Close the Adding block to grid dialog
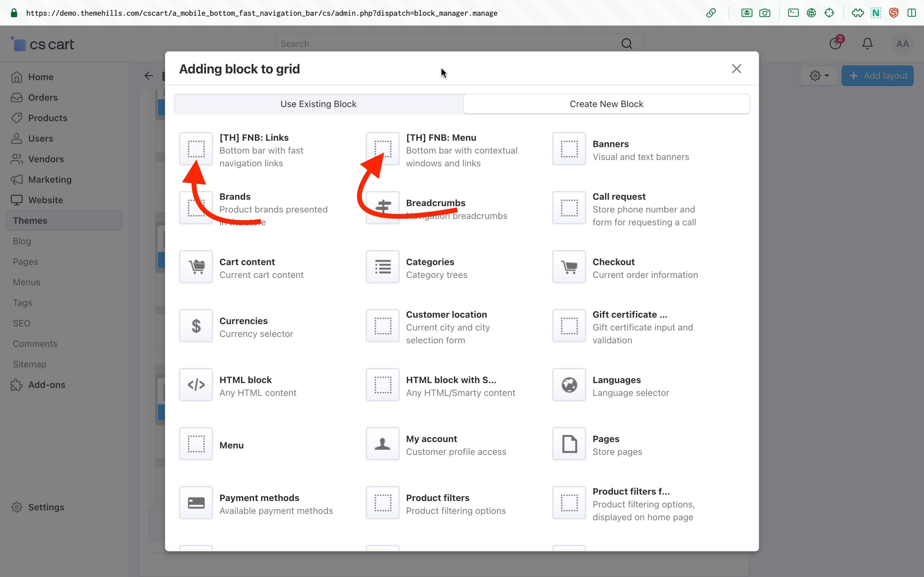Image resolution: width=924 pixels, height=577 pixels. (x=736, y=69)
